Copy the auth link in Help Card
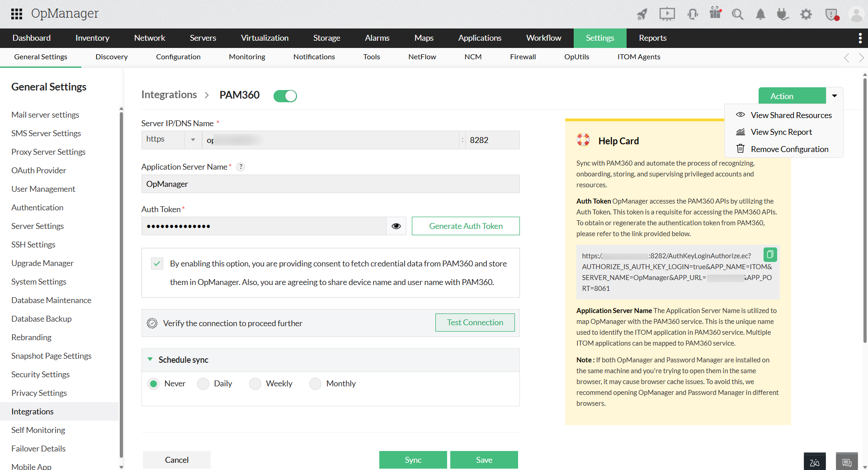This screenshot has height=470, width=868. [770, 255]
